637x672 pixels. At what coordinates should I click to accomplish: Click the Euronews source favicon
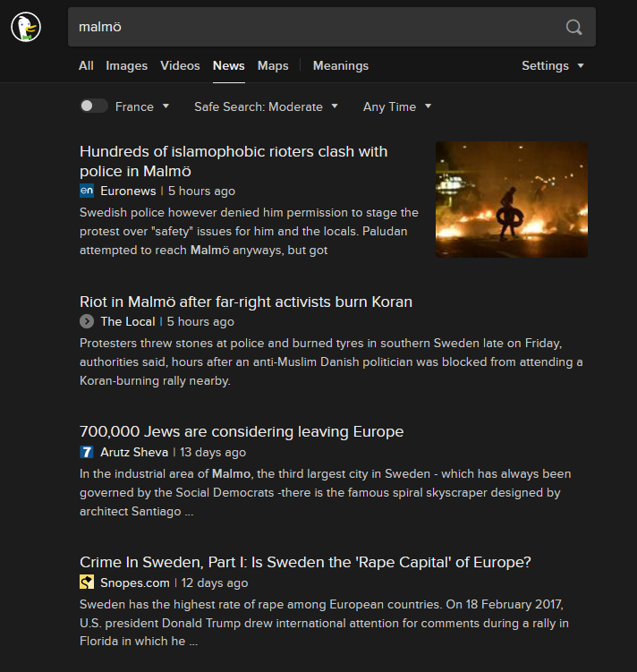tap(87, 191)
